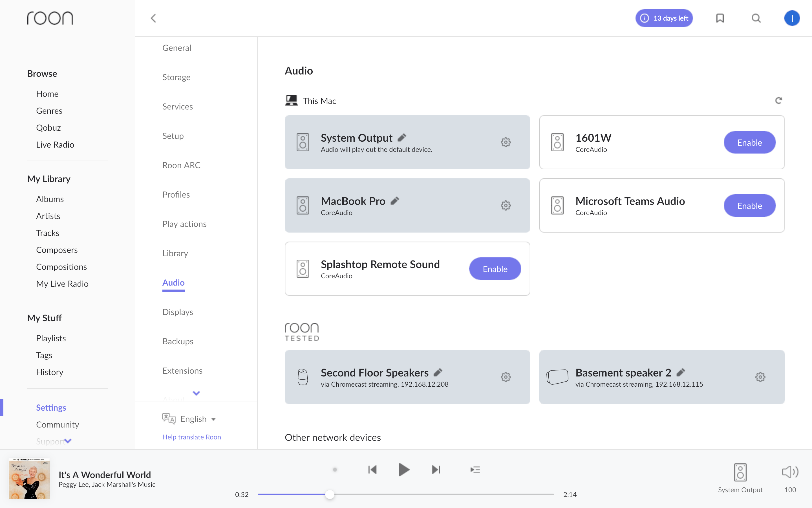Image resolution: width=812 pixels, height=508 pixels.
Task: Open Play actions settings tab
Action: click(185, 224)
